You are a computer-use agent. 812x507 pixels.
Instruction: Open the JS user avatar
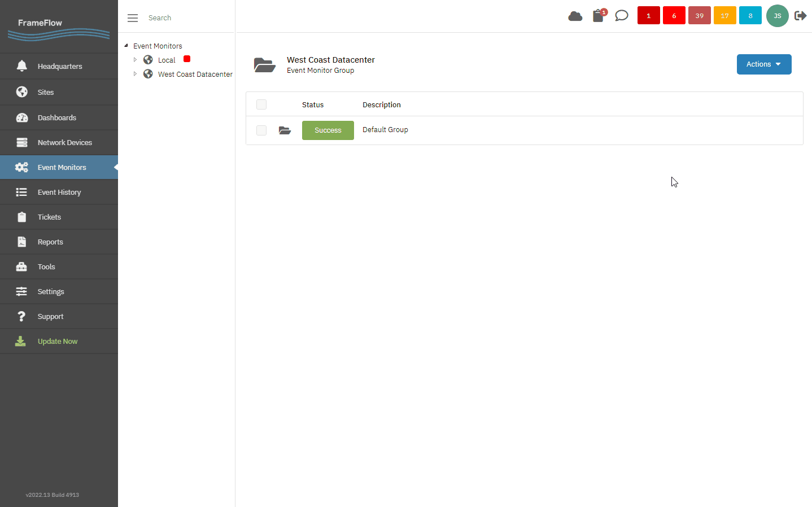(777, 16)
